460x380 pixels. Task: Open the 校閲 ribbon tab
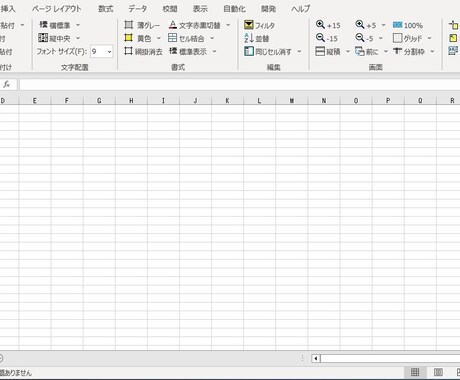pyautogui.click(x=170, y=9)
